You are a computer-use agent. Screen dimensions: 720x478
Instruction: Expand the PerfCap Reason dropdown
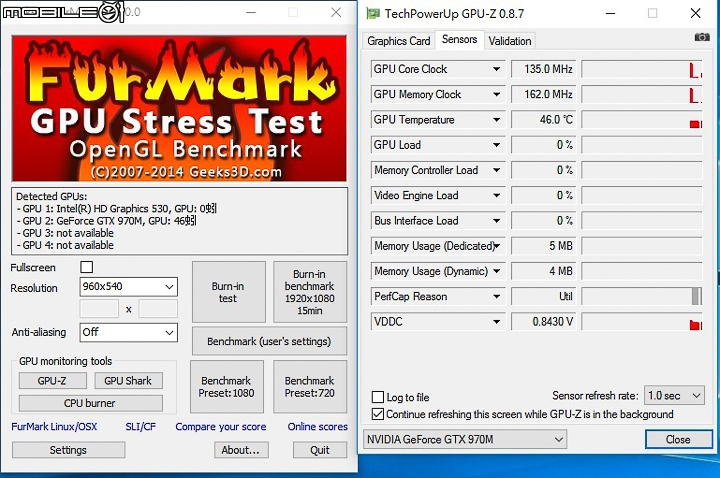(x=496, y=297)
